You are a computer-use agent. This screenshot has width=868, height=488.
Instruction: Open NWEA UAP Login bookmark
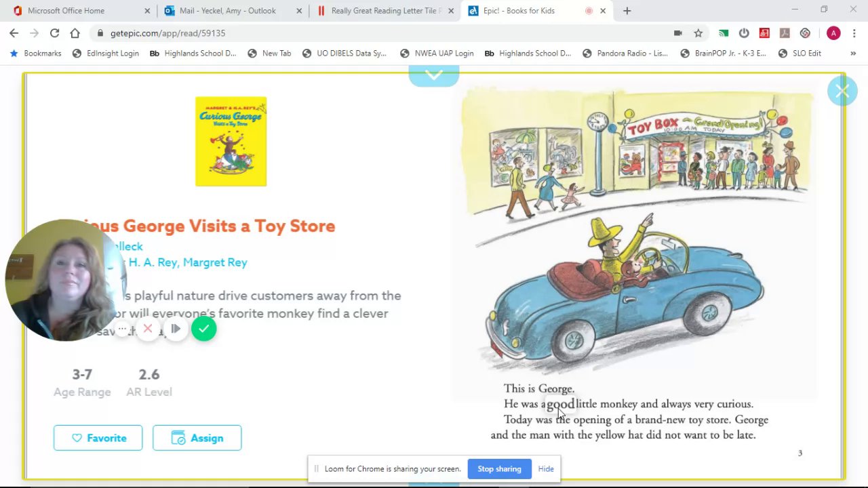point(437,53)
